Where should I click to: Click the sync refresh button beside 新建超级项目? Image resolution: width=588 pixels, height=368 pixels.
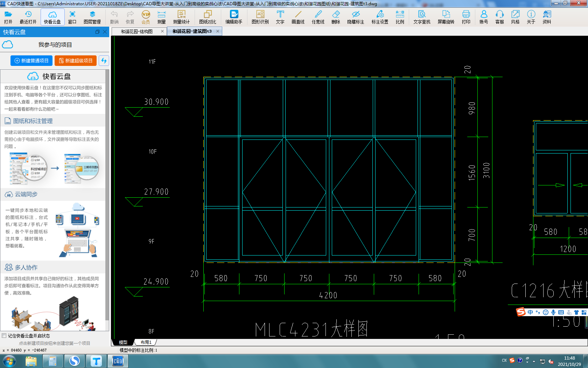104,61
